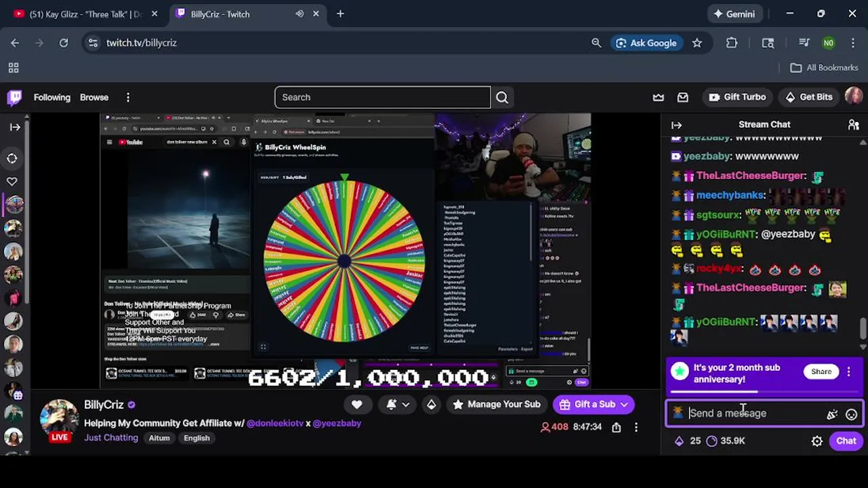Image resolution: width=868 pixels, height=488 pixels.
Task: Switch to Kay Glizz YouTube tab
Action: [85, 14]
